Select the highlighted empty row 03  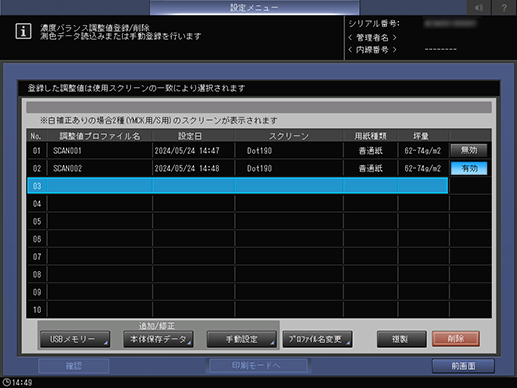tap(237, 186)
